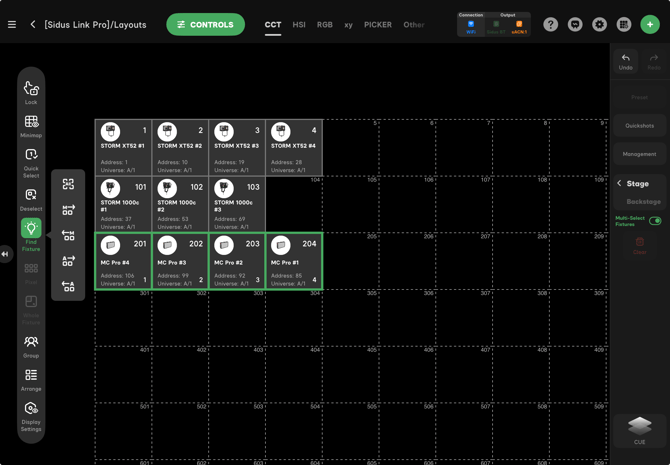Go back using the header back chevron
This screenshot has width=670, height=465.
[x=33, y=25]
